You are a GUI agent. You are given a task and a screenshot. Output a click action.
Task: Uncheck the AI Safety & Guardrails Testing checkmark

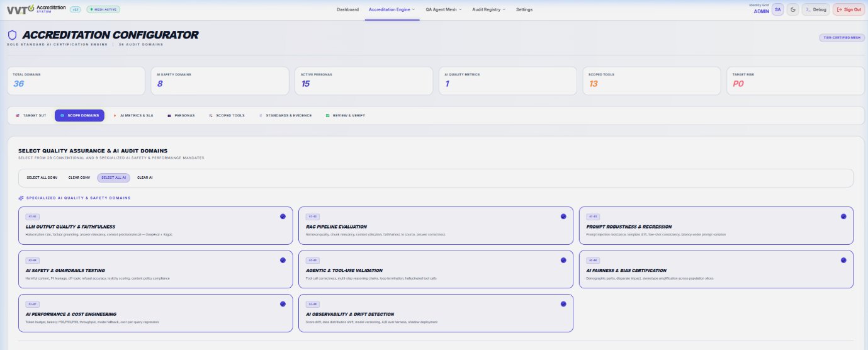click(x=283, y=260)
